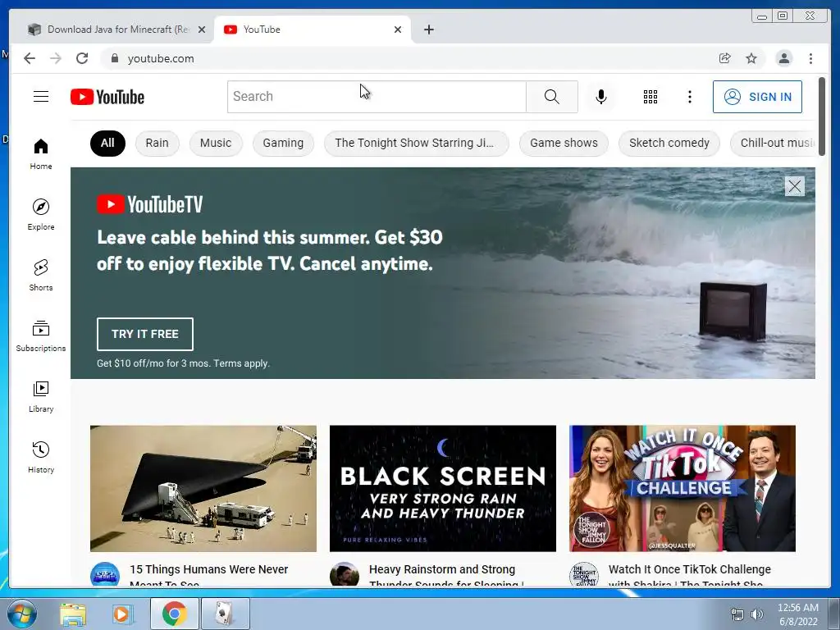Open YouTube settings three-dot menu
The height and width of the screenshot is (630, 840).
click(689, 97)
